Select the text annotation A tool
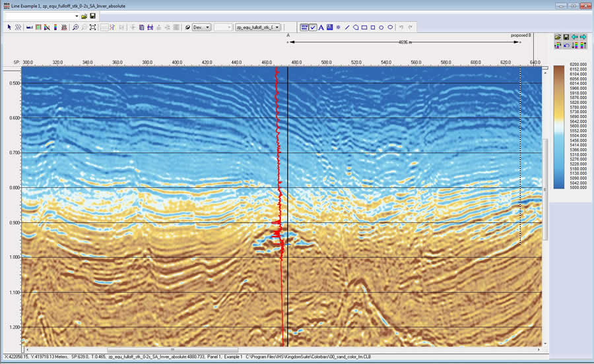 [321, 27]
